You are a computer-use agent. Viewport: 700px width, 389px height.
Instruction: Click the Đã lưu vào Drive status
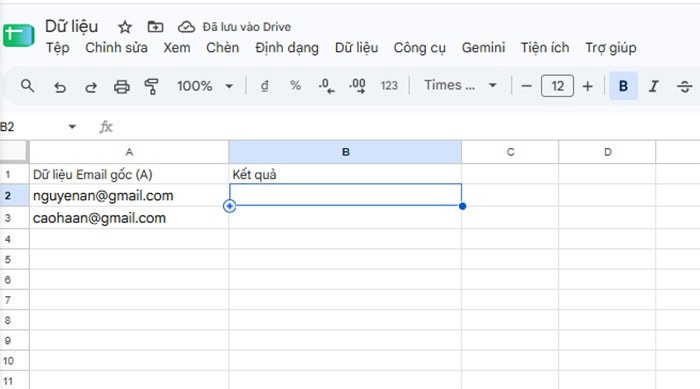pos(246,27)
